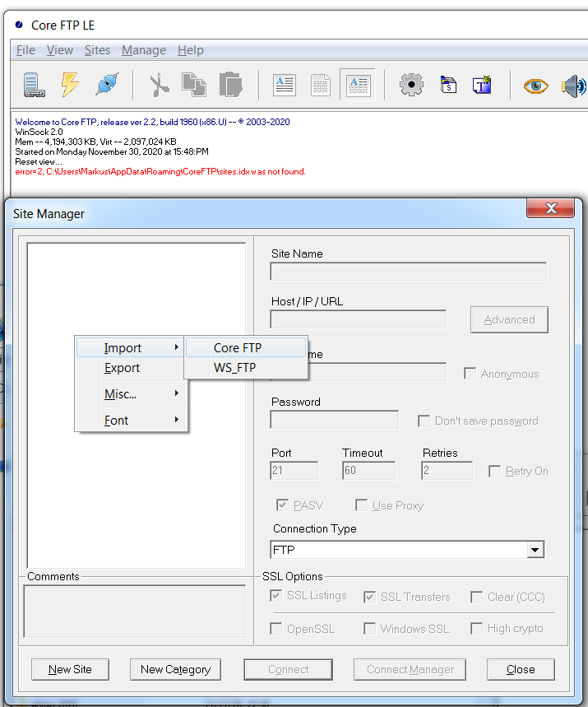Viewport: 588px width, 707px height.
Task: Click the templates T icon
Action: [x=482, y=85]
